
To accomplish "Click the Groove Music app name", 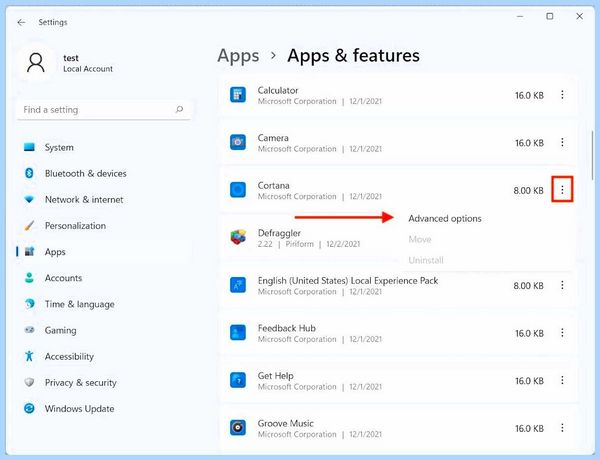I will coord(285,423).
